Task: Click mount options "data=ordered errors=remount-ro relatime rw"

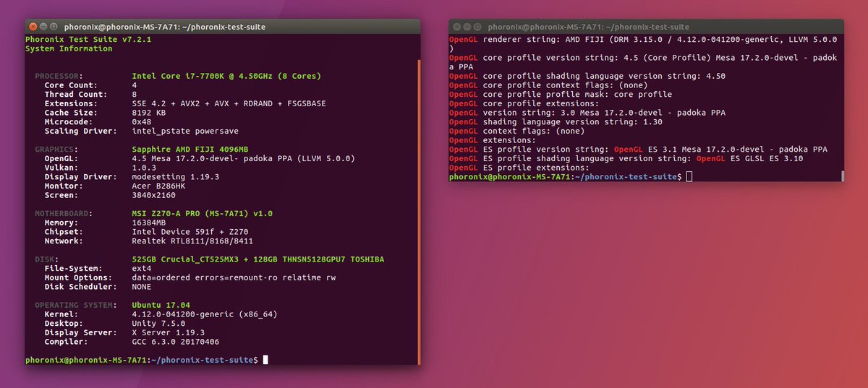Action: pyautogui.click(x=234, y=277)
